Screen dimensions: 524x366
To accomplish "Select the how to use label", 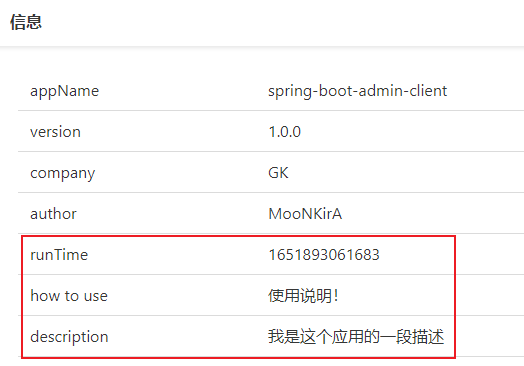I will 69,296.
